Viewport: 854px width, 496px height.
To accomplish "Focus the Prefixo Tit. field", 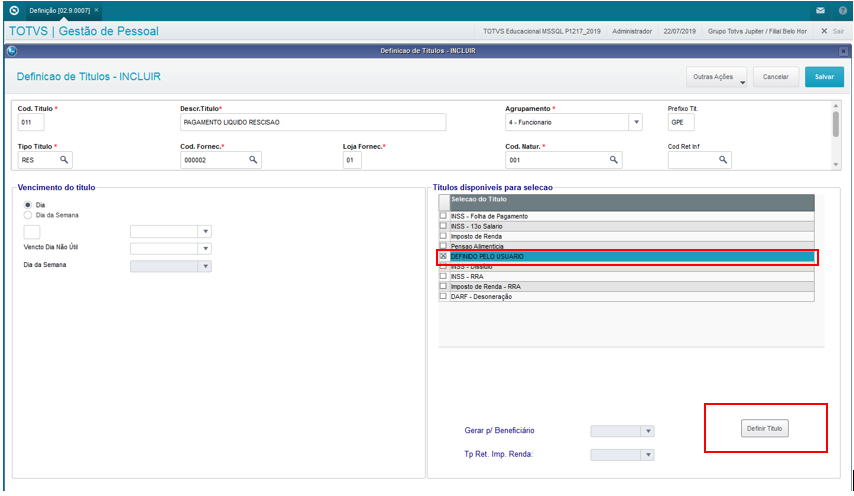I will pyautogui.click(x=681, y=122).
